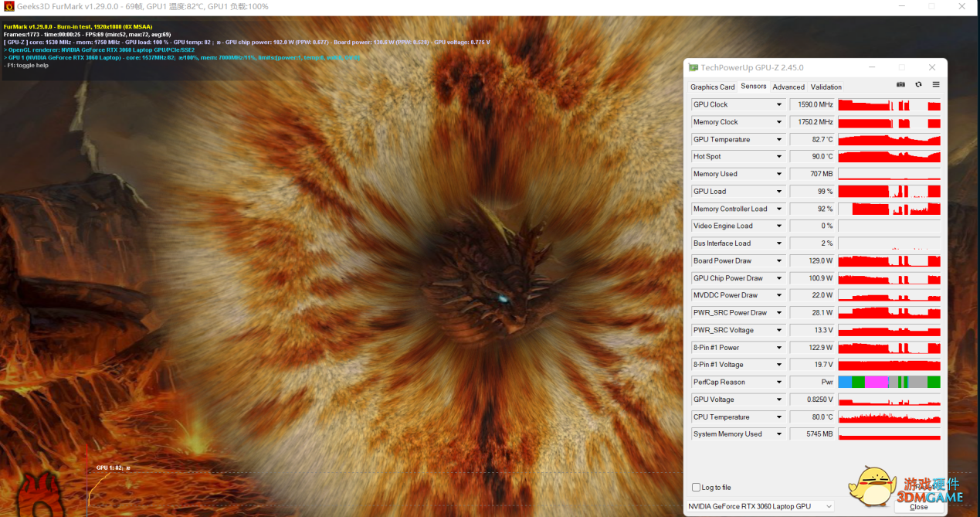This screenshot has width=980, height=517.
Task: Open the Board Power Draw dropdown
Action: tap(779, 261)
